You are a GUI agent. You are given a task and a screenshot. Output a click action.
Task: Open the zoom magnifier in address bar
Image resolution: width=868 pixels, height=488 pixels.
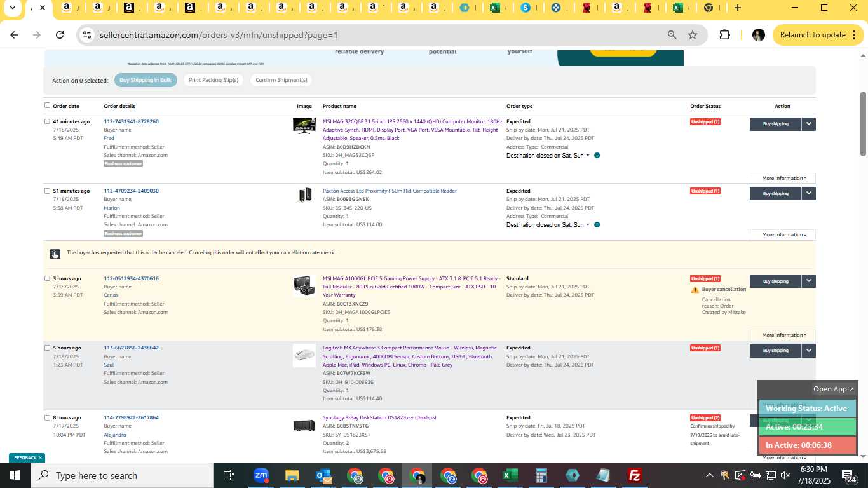[x=672, y=35]
